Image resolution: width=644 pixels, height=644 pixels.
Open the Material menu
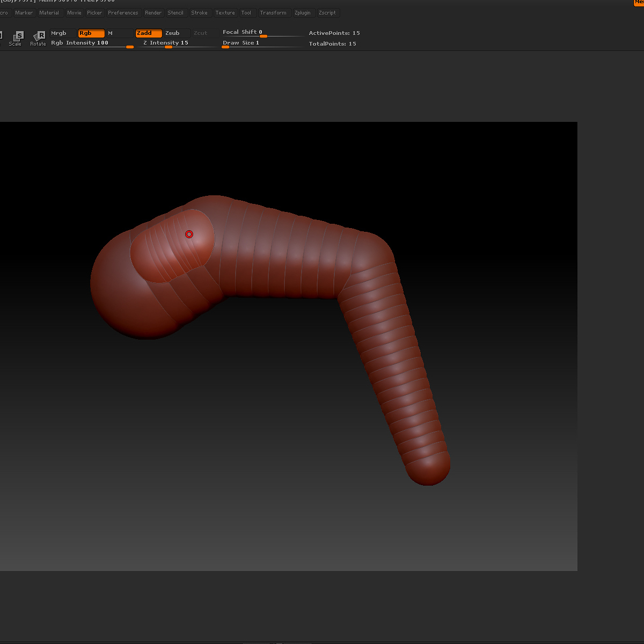coord(49,13)
